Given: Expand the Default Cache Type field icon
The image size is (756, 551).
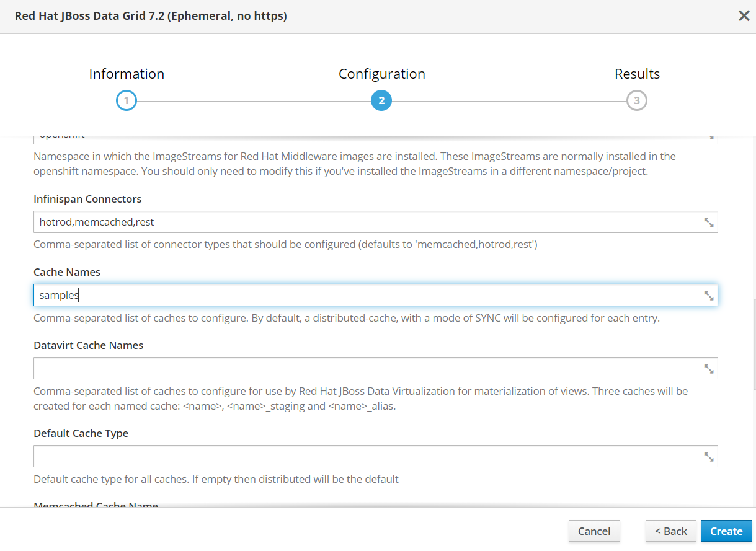Looking at the screenshot, I should click(x=709, y=457).
